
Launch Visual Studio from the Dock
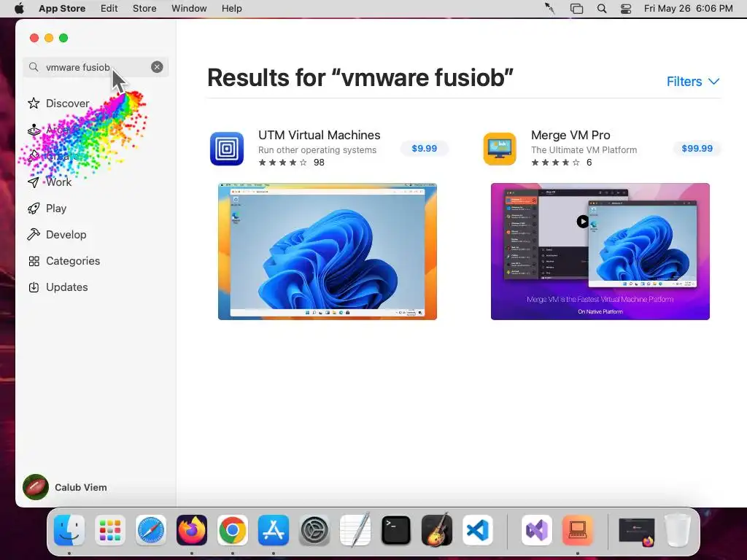(x=536, y=530)
